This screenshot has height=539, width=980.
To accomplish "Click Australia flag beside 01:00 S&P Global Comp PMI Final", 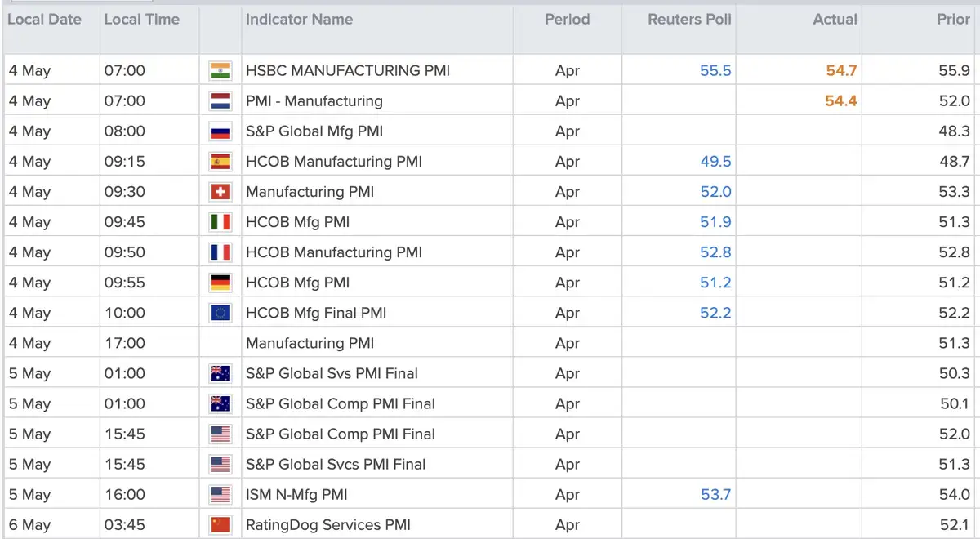I will coord(220,404).
